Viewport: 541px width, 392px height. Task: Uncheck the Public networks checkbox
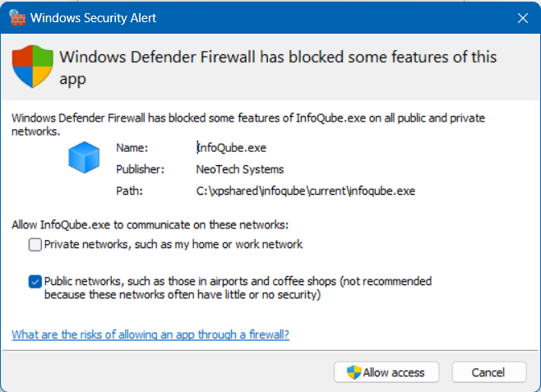click(x=35, y=281)
